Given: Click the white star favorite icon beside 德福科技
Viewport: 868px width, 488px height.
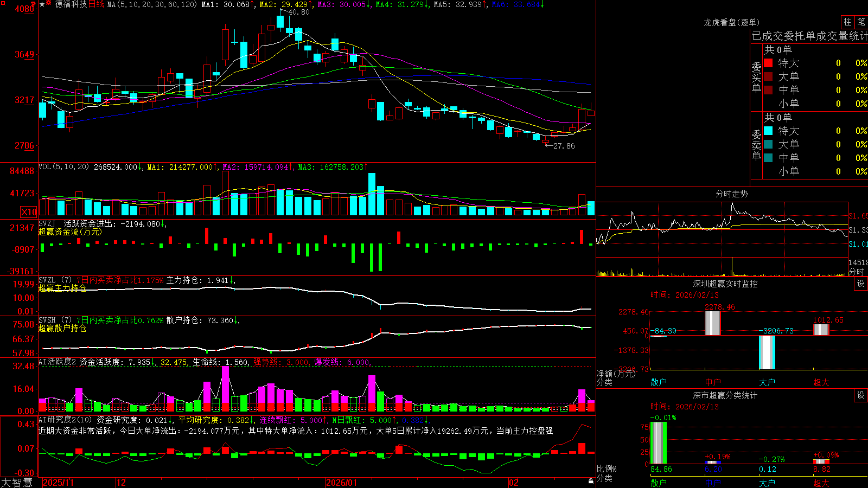Looking at the screenshot, I should [x=42, y=4].
